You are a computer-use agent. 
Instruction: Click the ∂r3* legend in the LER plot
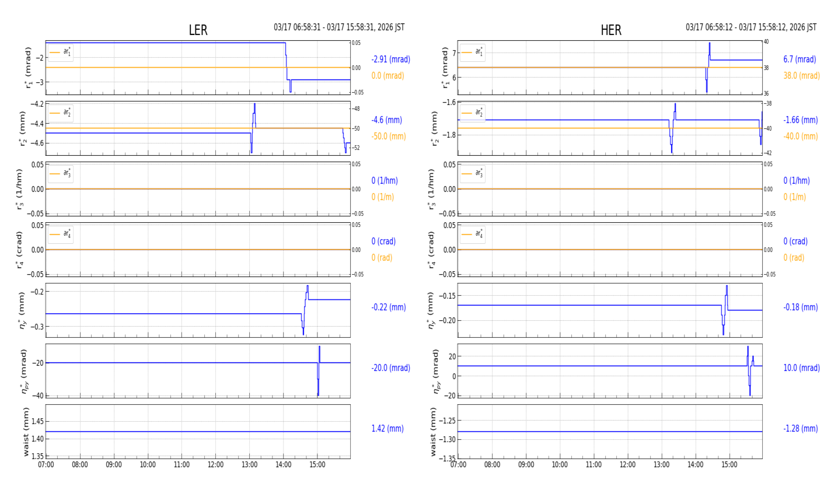pyautogui.click(x=61, y=174)
